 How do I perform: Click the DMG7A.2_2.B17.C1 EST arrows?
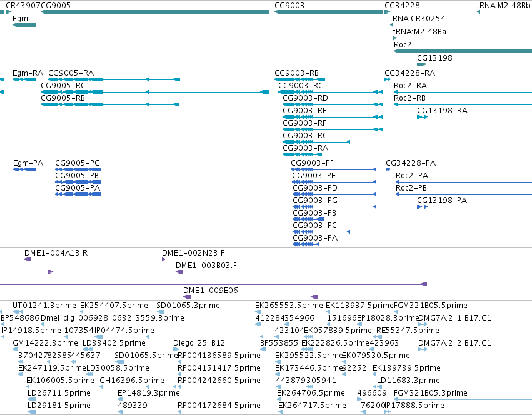click(x=423, y=349)
